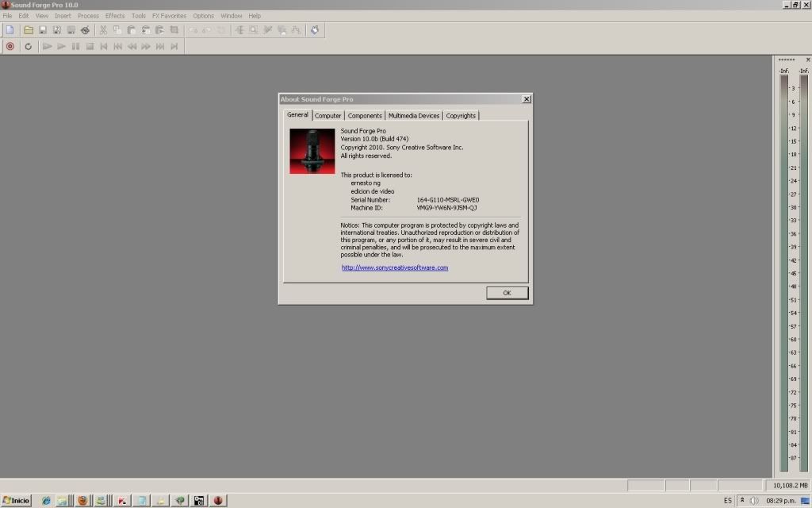Open the Edit menu
This screenshot has height=508, width=812.
coord(24,16)
